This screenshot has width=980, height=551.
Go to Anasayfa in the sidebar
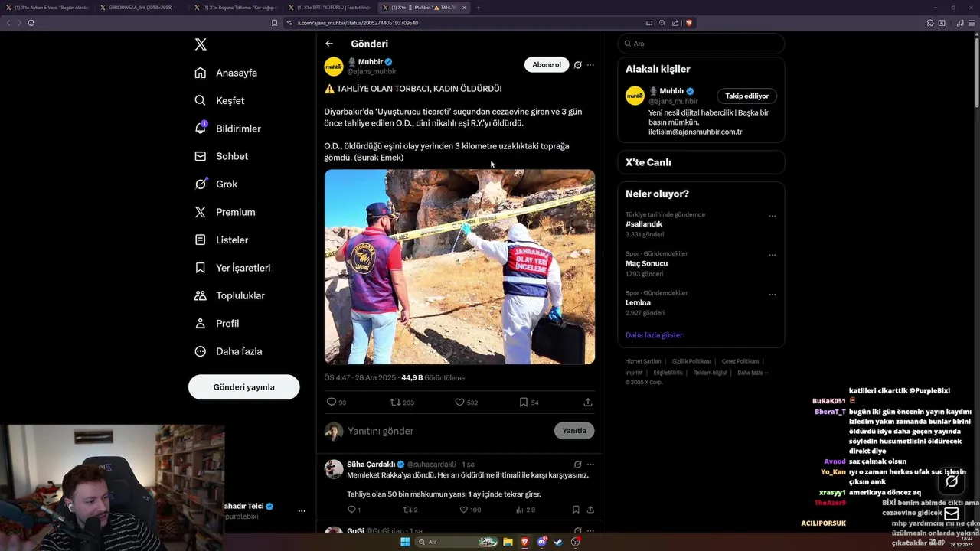(x=226, y=73)
